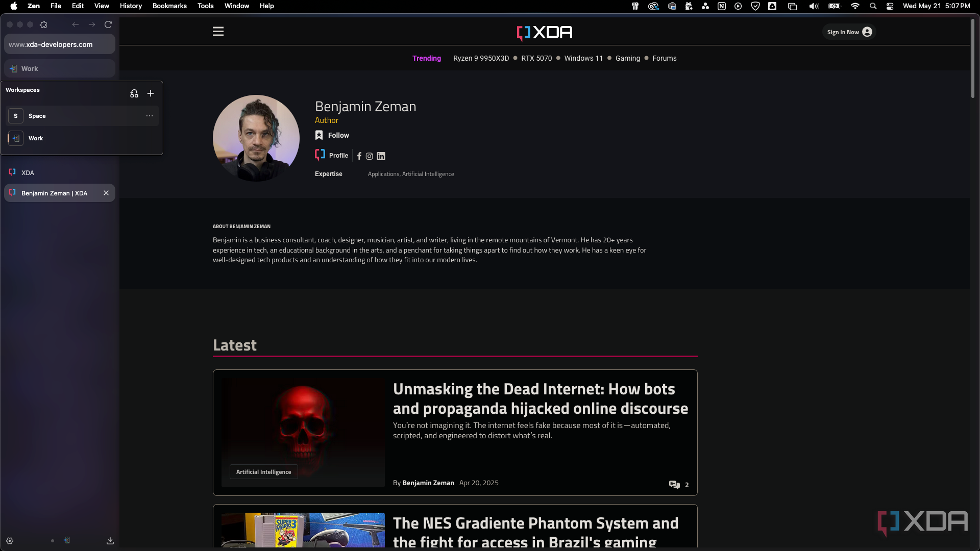Open the Window menu
980x551 pixels.
click(237, 6)
